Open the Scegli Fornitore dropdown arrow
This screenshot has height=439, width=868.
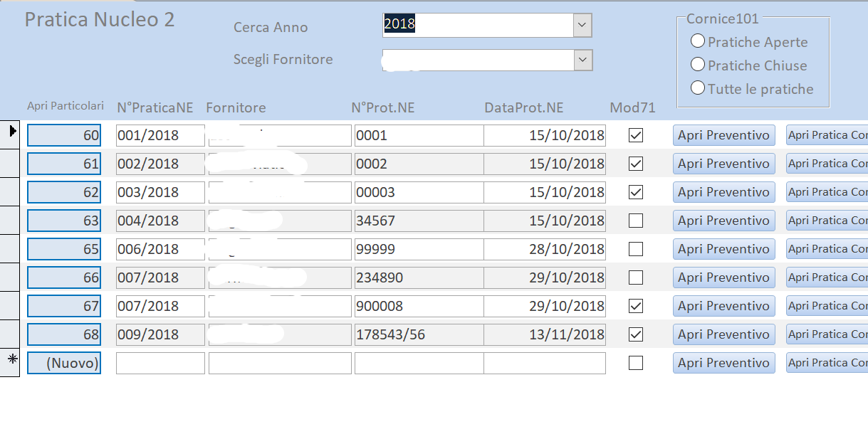583,60
